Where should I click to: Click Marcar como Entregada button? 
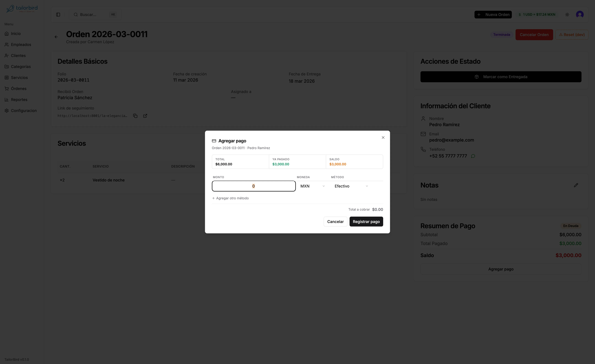point(501,77)
